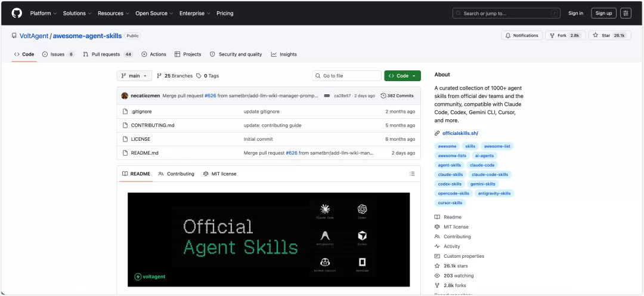The height and width of the screenshot is (296, 644).
Task: Click the scale icon beside MIT license in About
Action: tap(437, 227)
